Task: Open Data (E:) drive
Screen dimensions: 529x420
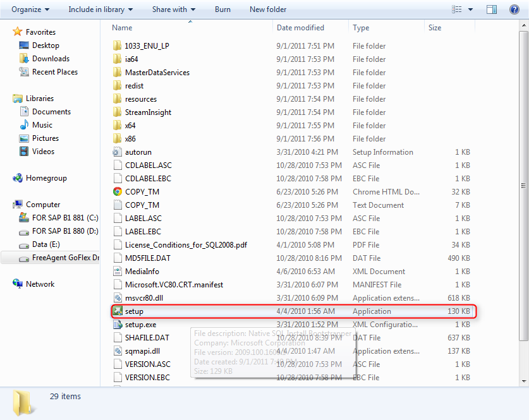Action: tap(46, 244)
